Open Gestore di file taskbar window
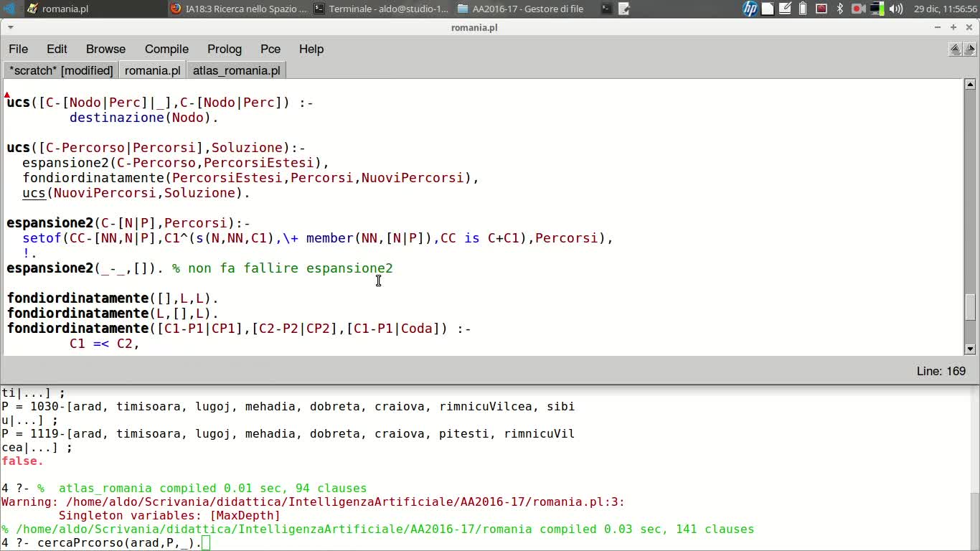This screenshot has height=551, width=980. (x=522, y=9)
